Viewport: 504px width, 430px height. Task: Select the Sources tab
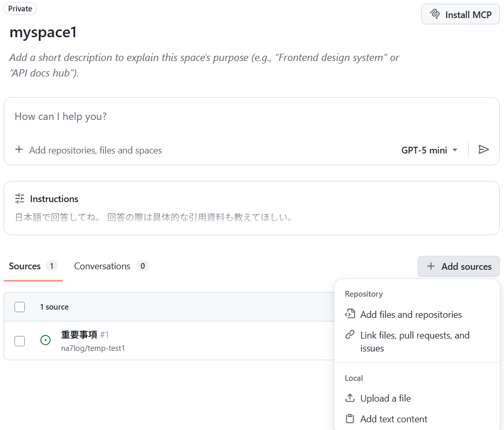coord(25,266)
